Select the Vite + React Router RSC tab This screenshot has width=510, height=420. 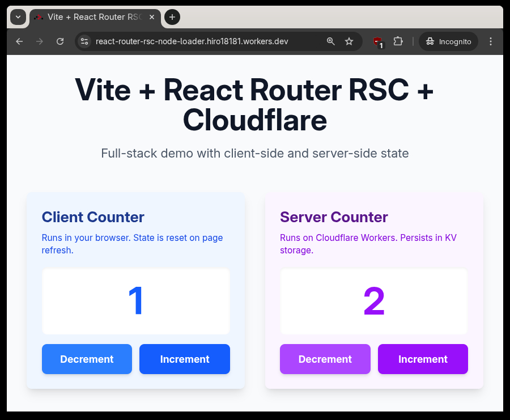pyautogui.click(x=91, y=17)
